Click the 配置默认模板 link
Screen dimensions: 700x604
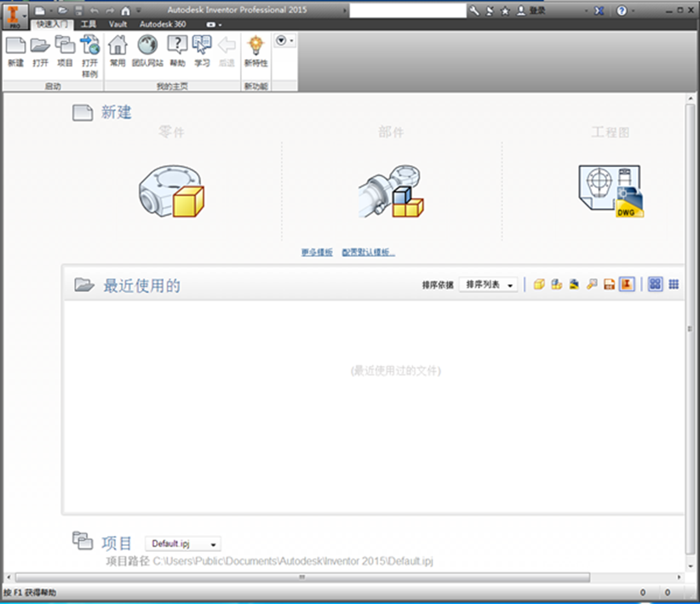369,252
